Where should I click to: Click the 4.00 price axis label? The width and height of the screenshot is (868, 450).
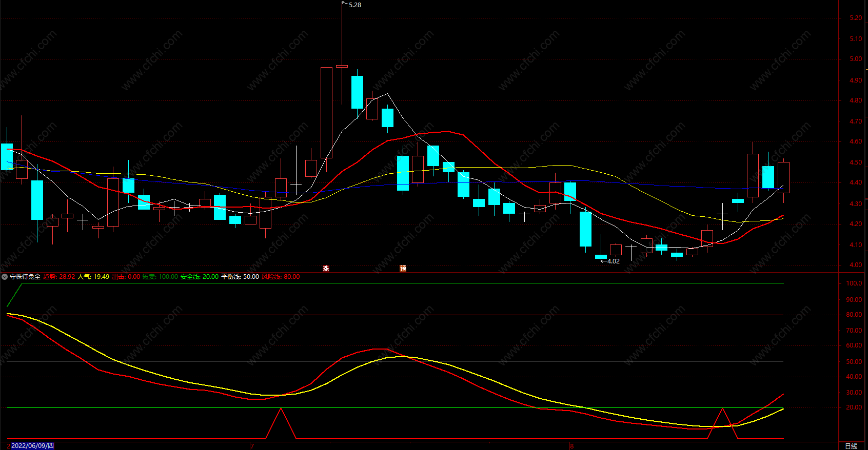[856, 265]
